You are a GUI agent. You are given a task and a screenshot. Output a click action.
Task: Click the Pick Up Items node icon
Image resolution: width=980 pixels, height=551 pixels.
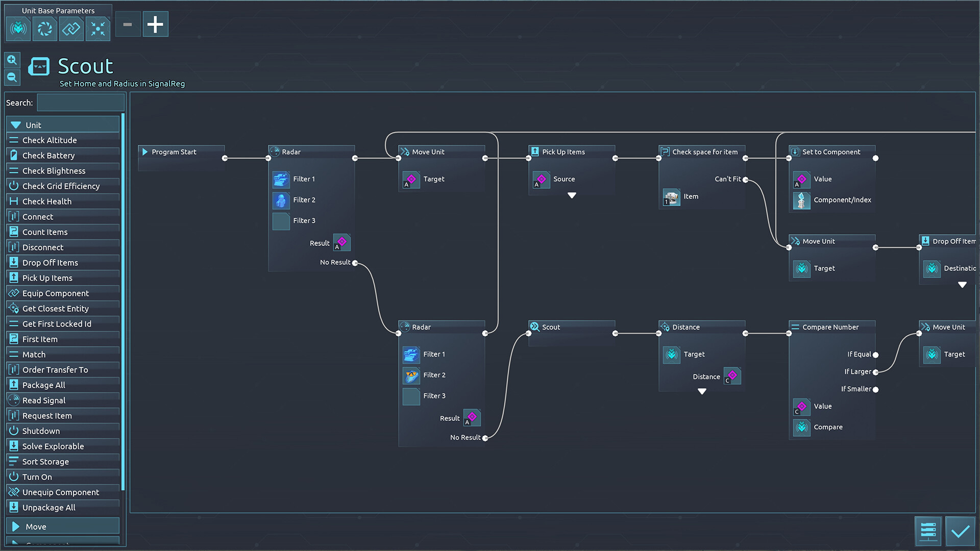pyautogui.click(x=536, y=152)
